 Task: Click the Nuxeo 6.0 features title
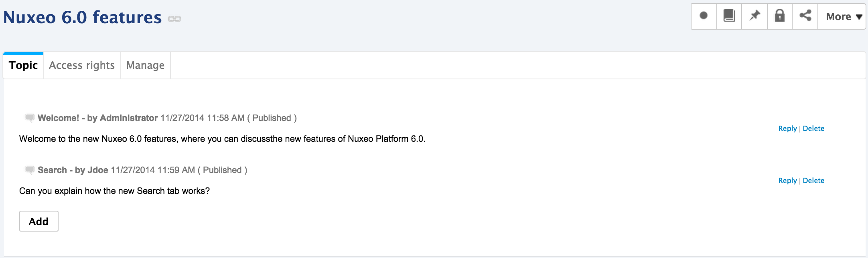pyautogui.click(x=83, y=18)
